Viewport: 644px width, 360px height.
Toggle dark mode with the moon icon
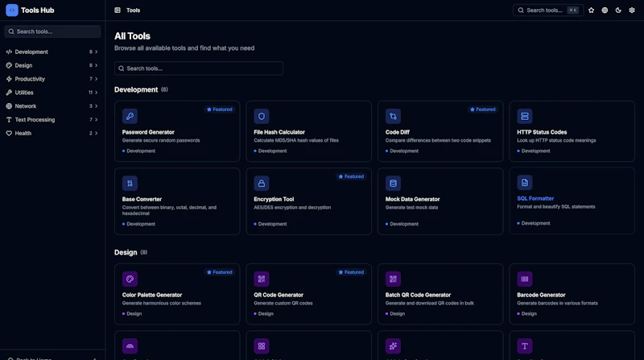pos(618,10)
